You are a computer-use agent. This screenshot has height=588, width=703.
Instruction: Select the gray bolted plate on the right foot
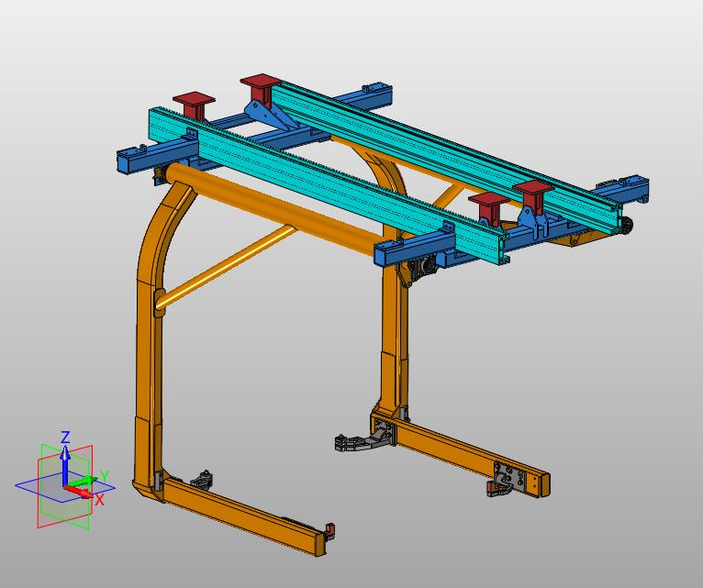click(508, 476)
